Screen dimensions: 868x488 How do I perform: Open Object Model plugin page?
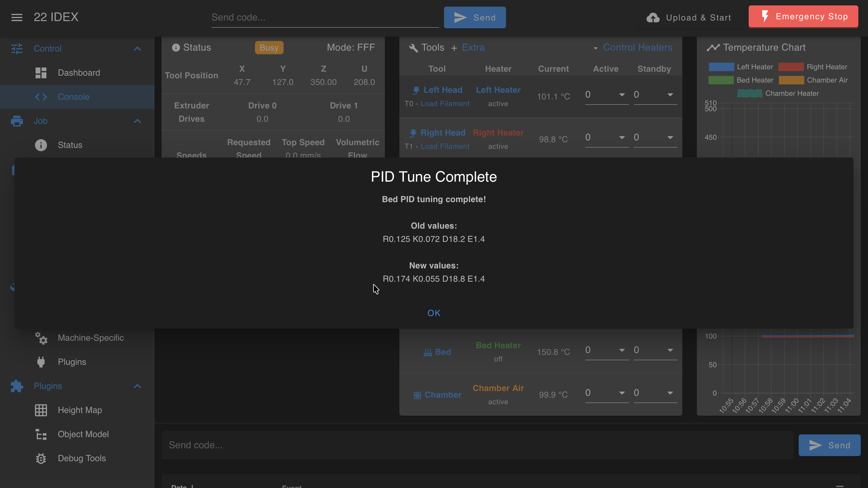(x=77, y=434)
